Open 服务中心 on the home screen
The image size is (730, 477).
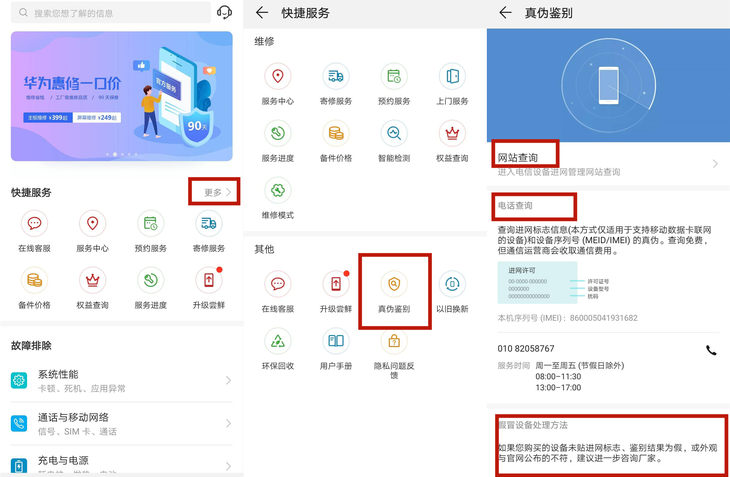tap(92, 231)
